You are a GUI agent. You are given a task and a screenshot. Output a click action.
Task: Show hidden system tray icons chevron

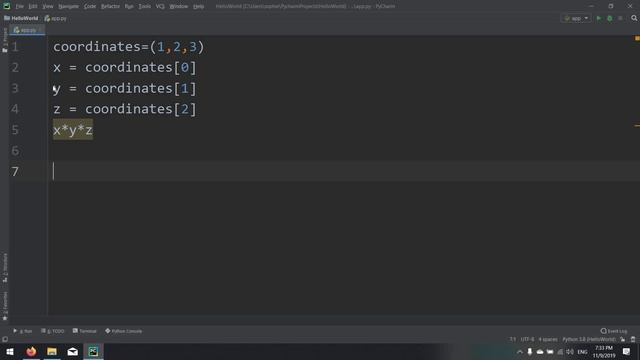(x=520, y=352)
